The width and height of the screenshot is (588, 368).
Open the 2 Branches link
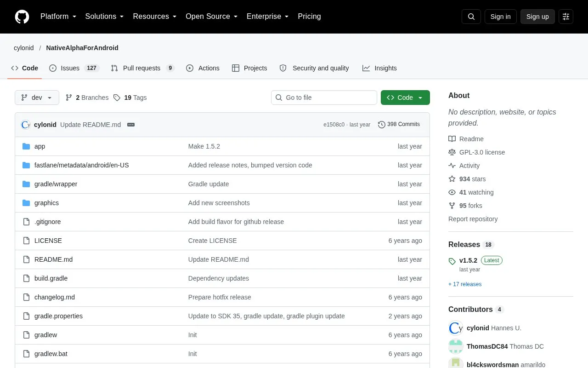87,98
